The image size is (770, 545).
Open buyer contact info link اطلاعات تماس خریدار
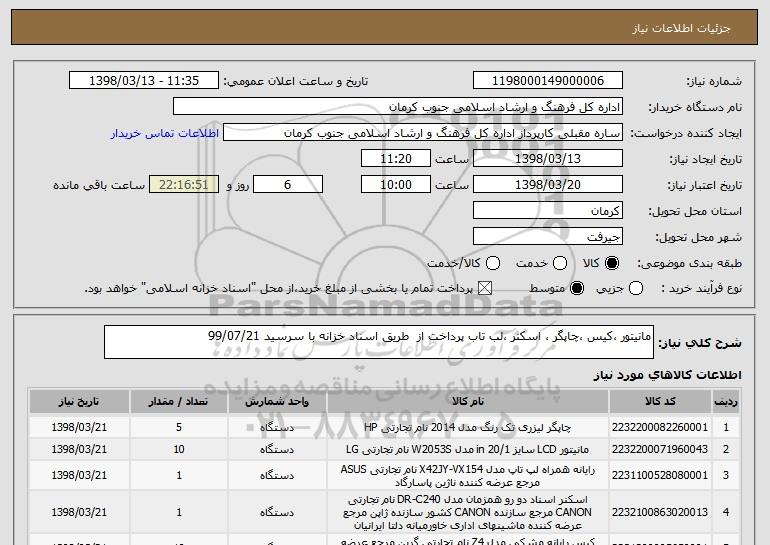(165, 133)
